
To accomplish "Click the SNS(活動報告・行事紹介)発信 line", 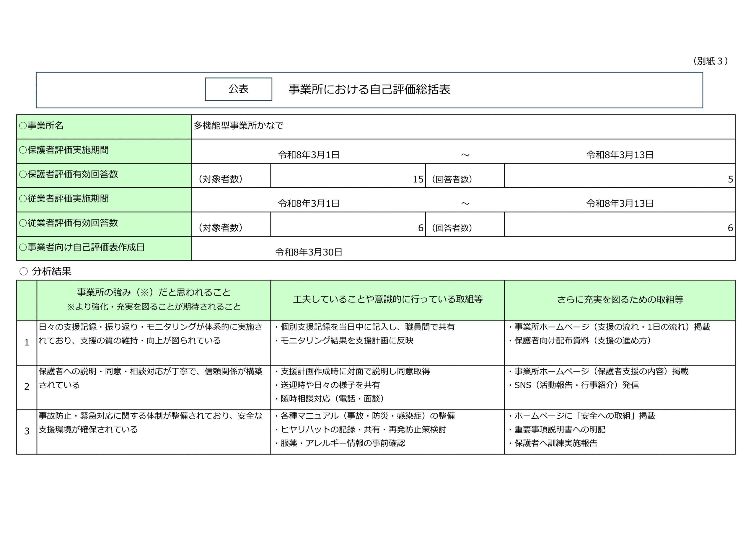I will click(576, 385).
